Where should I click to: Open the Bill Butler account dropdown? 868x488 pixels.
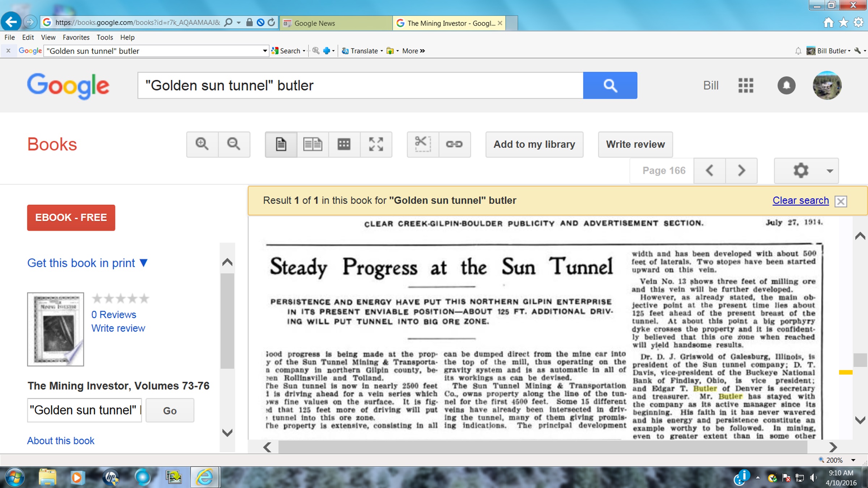point(829,51)
